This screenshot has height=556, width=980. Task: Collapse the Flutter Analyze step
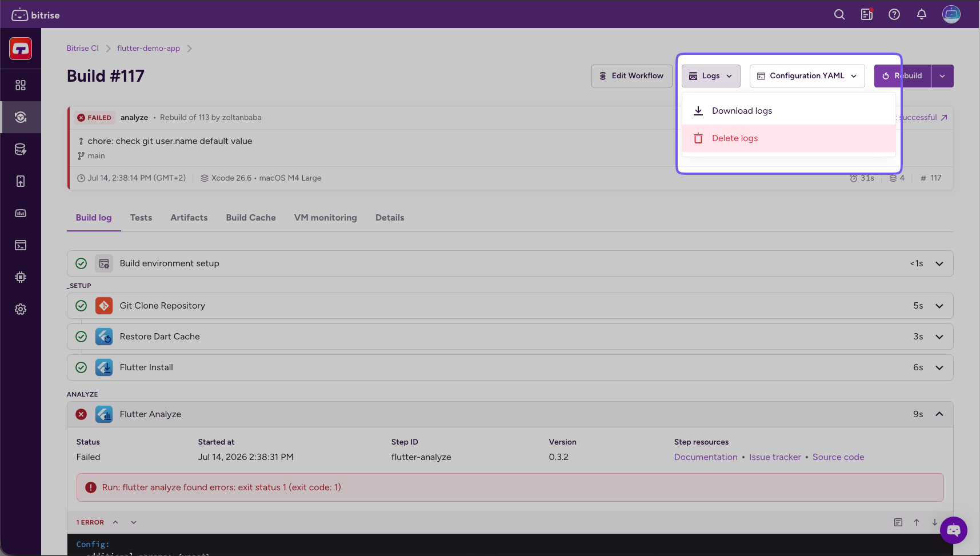[939, 414]
